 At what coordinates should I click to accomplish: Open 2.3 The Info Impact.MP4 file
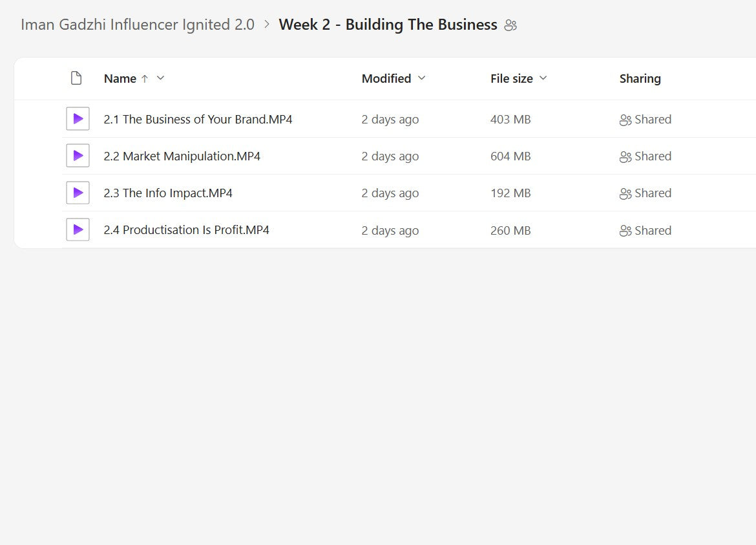tap(168, 193)
